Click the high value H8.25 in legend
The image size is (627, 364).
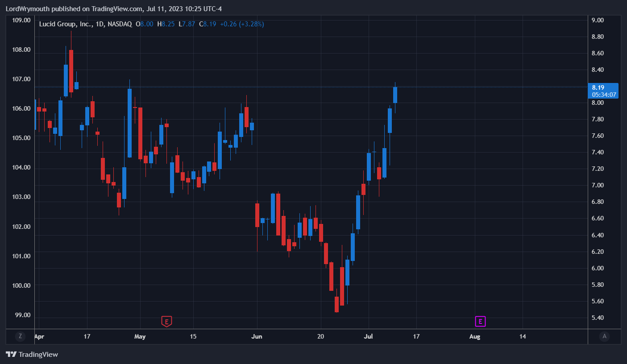166,24
